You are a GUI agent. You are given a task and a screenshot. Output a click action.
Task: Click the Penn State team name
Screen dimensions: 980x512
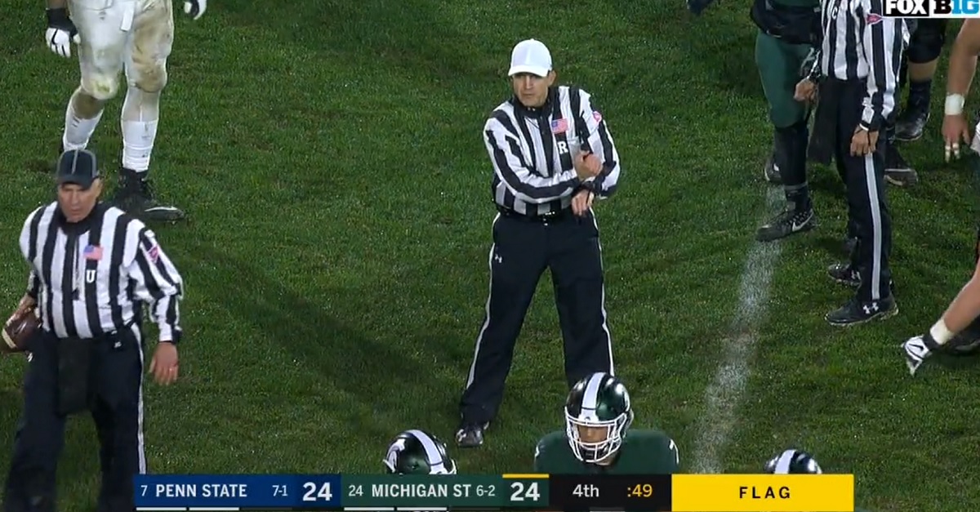pos(201,492)
